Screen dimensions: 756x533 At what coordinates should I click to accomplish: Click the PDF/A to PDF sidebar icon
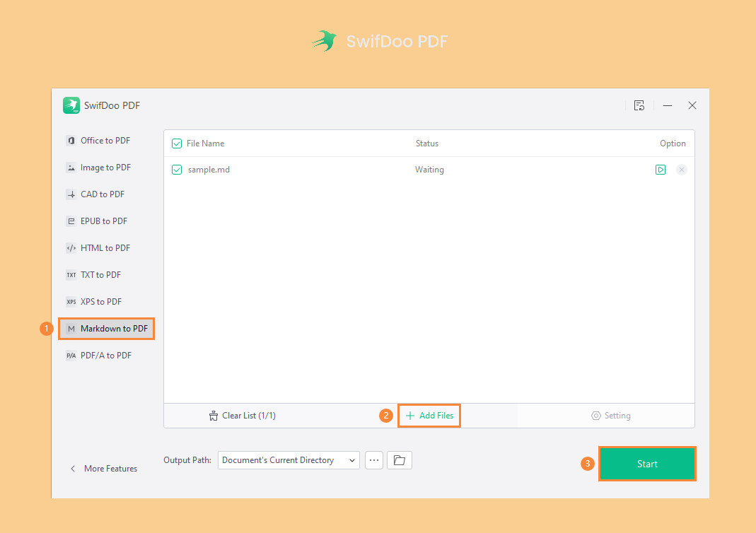coord(71,356)
